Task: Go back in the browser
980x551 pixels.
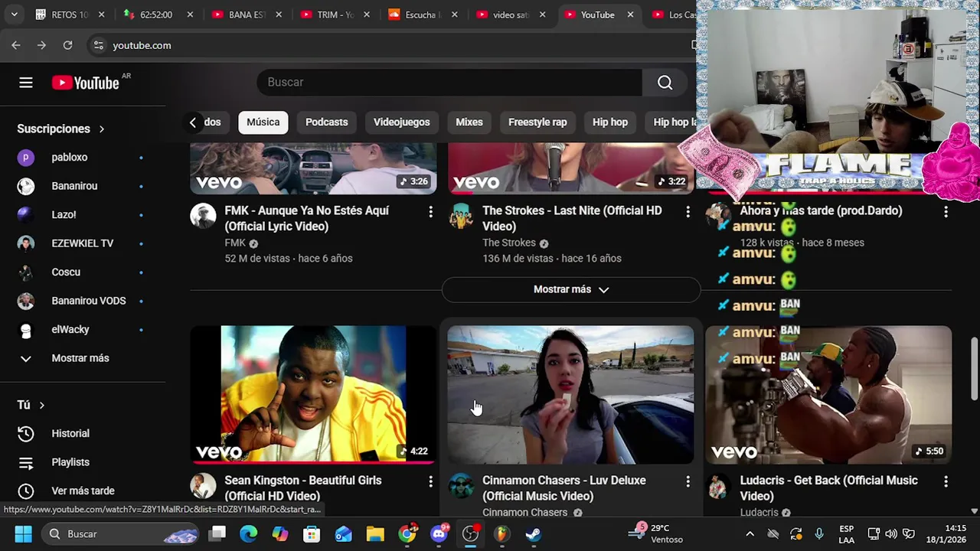Action: click(x=16, y=45)
